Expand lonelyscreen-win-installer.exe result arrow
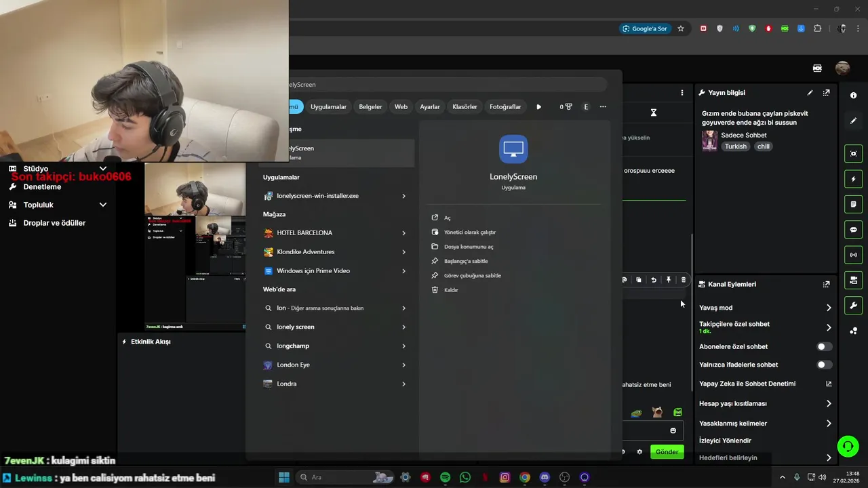The width and height of the screenshot is (868, 488). 403,196
